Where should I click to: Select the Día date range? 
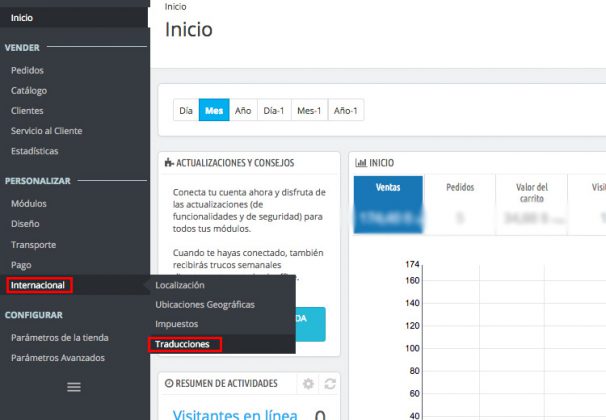[x=185, y=110]
